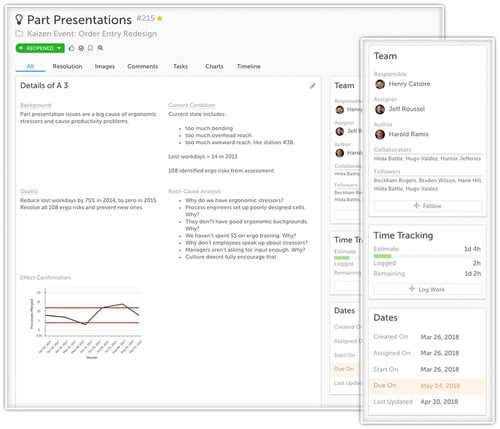Click the magnifier search icon in the header
The image size is (500, 429).
100,48
